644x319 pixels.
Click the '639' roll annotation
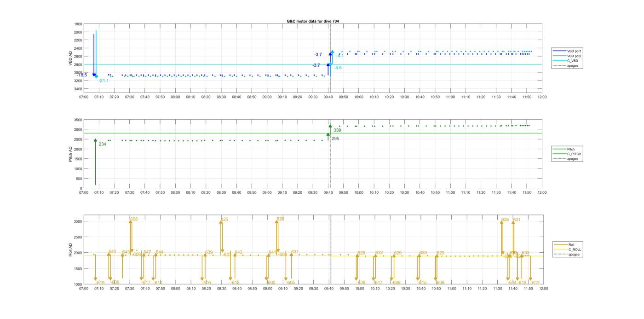pyautogui.click(x=209, y=252)
